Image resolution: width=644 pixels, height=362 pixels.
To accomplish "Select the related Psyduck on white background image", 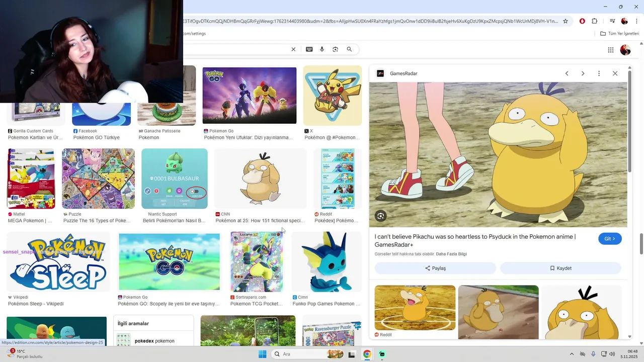I will (582, 312).
